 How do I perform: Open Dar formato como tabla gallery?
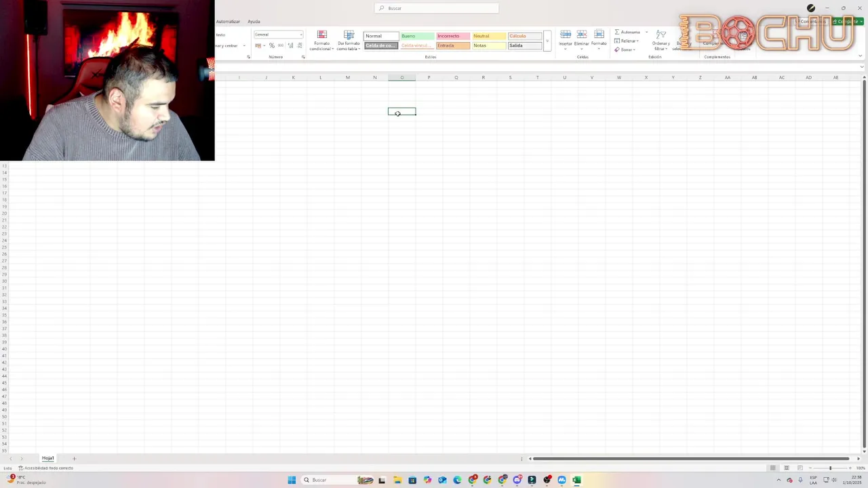(x=349, y=41)
